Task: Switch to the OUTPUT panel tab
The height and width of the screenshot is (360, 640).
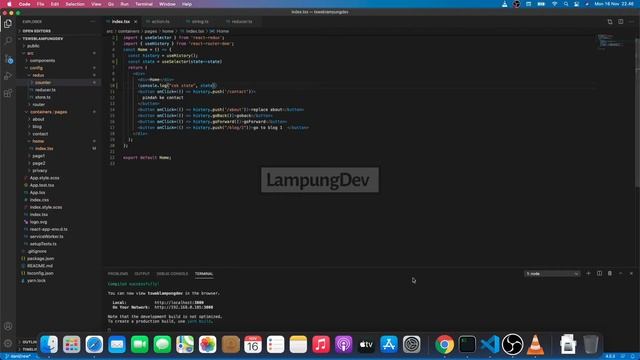Action: point(142,274)
